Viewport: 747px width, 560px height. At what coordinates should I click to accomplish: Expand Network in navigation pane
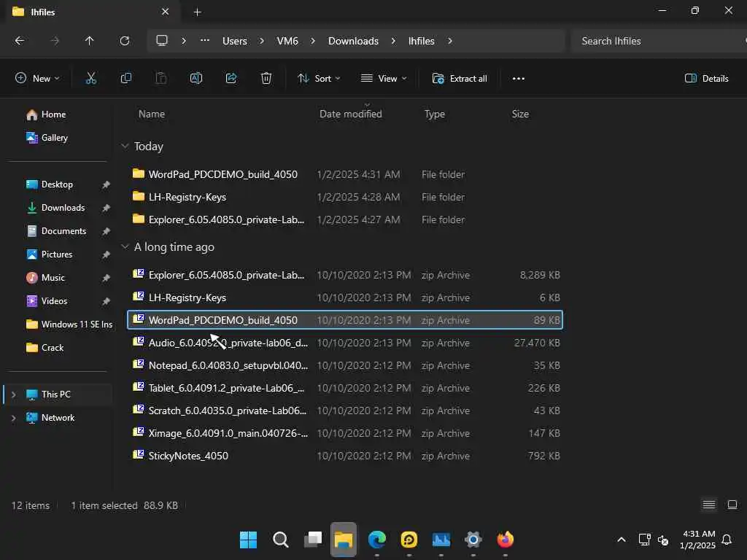tap(14, 418)
